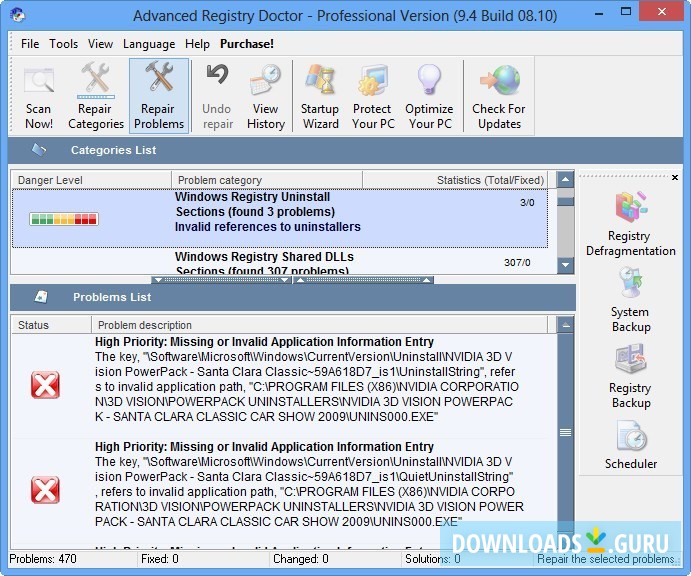This screenshot has height=576, width=691.
Task: Open Optimize Your PC
Action: click(429, 97)
